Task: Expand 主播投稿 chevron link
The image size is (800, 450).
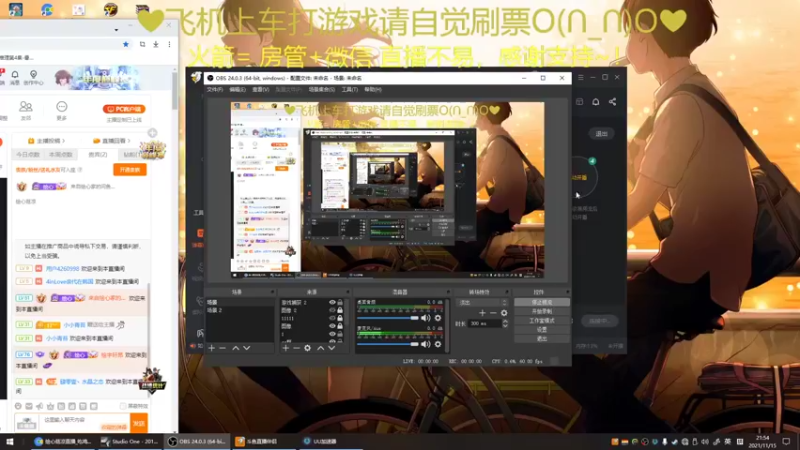Action: coord(47,141)
